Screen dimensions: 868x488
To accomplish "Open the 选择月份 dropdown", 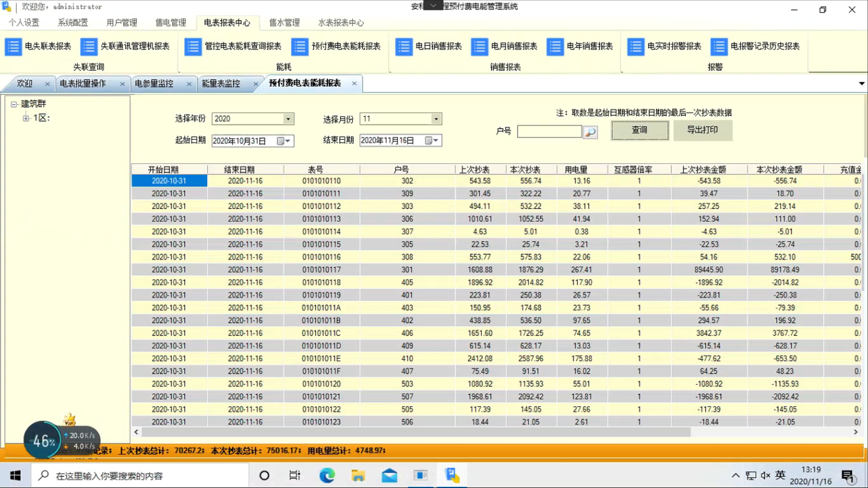I will pyautogui.click(x=436, y=119).
